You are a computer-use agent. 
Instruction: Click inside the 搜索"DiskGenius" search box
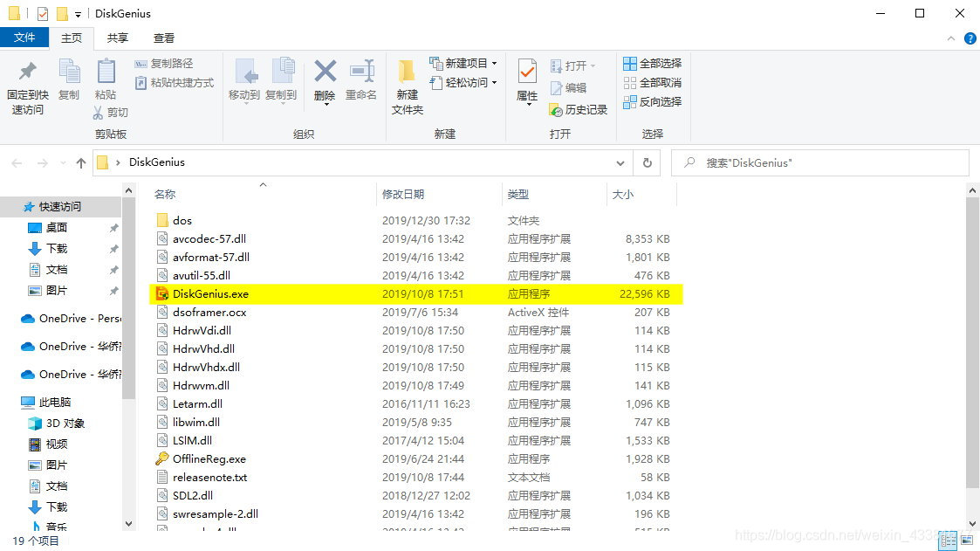(x=820, y=162)
